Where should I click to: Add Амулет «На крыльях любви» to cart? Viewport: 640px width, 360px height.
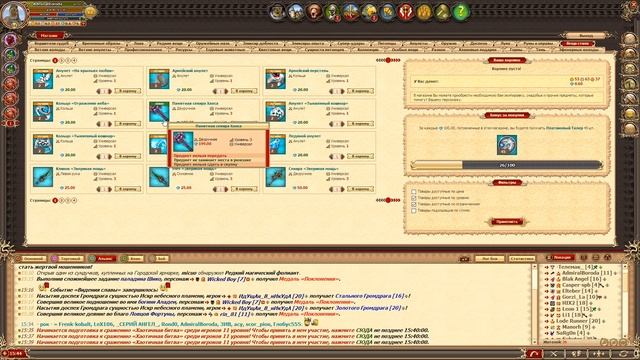(x=128, y=91)
